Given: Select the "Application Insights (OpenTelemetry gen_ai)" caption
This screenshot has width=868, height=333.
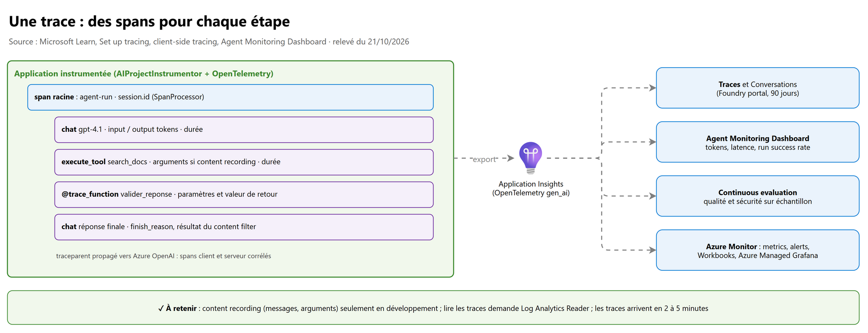Looking at the screenshot, I should [531, 189].
